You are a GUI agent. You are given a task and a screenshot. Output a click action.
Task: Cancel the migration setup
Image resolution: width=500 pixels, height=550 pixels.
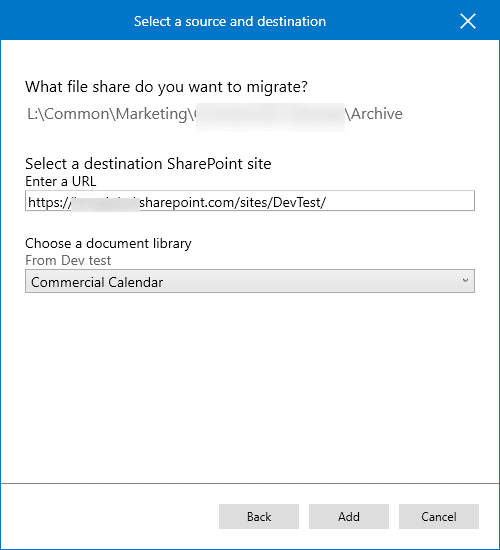pos(439,516)
